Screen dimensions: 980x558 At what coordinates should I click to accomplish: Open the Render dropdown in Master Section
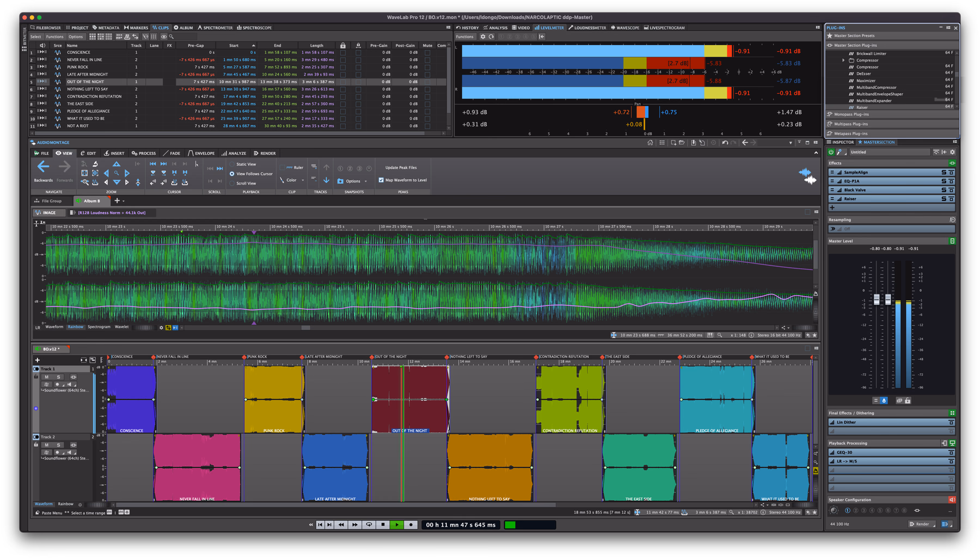[x=922, y=524]
